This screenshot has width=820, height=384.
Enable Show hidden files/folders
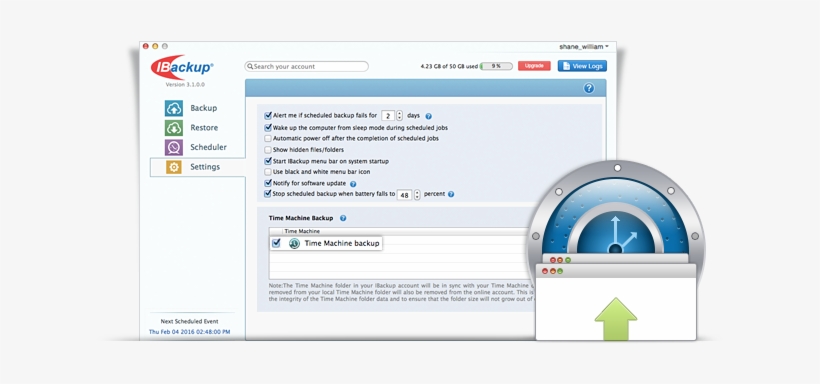(268, 150)
